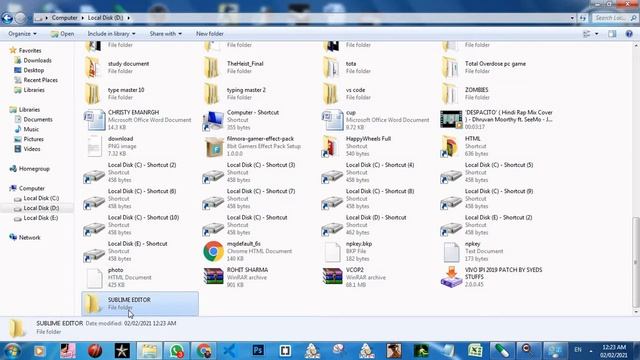Open the Help question mark icon
Screen dimensions: 640x360
pos(629,34)
